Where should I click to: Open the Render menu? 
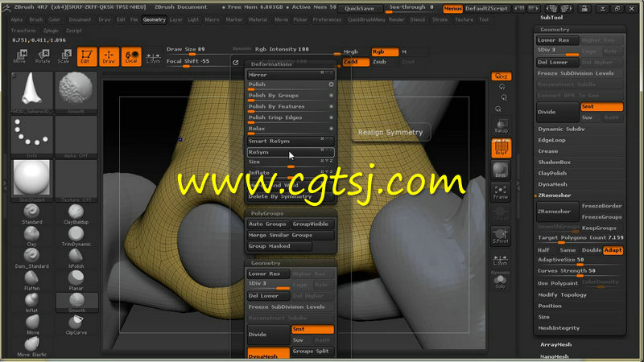pyautogui.click(x=396, y=19)
